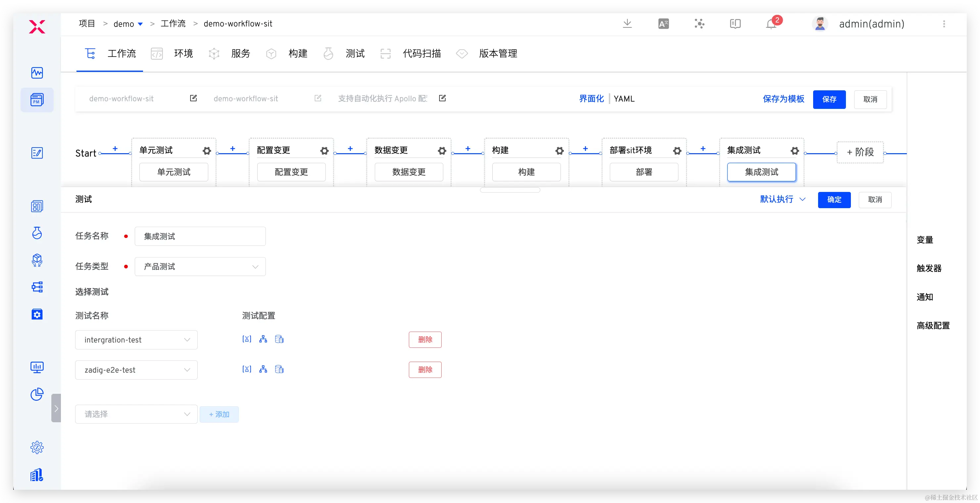This screenshot has height=503, width=980.
Task: Open the language translation icon
Action: click(x=663, y=24)
